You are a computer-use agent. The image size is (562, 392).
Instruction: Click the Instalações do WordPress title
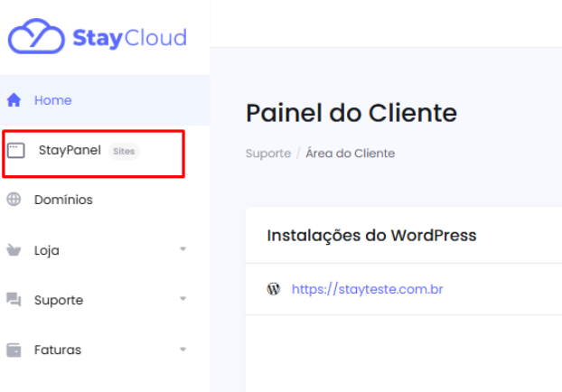[371, 236]
